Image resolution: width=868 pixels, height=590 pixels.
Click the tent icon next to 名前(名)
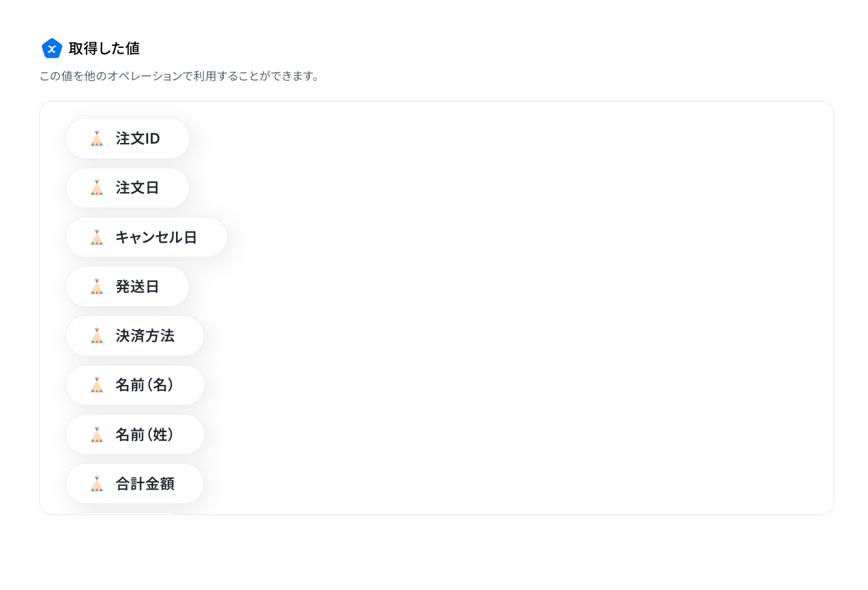point(97,385)
